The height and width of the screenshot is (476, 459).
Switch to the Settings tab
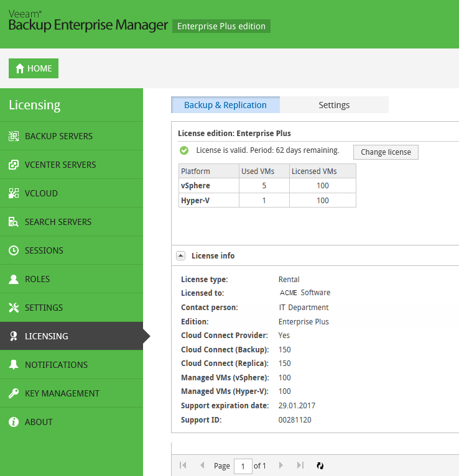tap(334, 105)
